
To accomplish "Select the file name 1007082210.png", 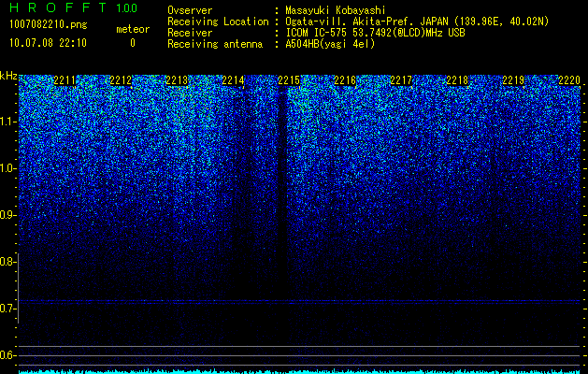I will 49,25.
